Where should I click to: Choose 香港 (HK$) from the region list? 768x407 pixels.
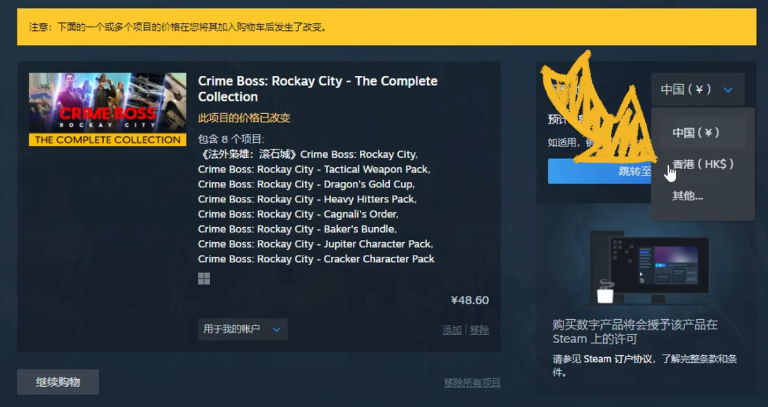(703, 165)
